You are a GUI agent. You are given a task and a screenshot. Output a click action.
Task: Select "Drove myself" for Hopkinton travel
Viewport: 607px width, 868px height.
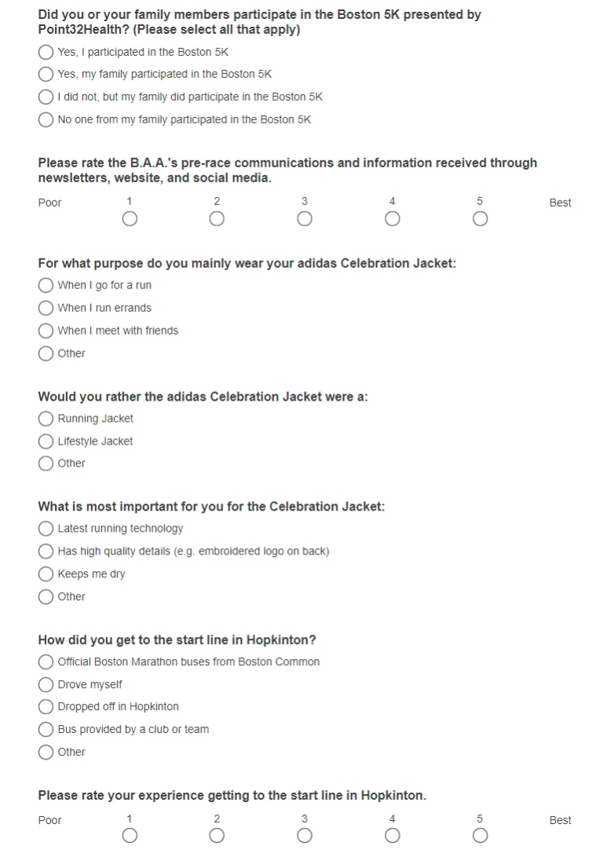coord(46,684)
